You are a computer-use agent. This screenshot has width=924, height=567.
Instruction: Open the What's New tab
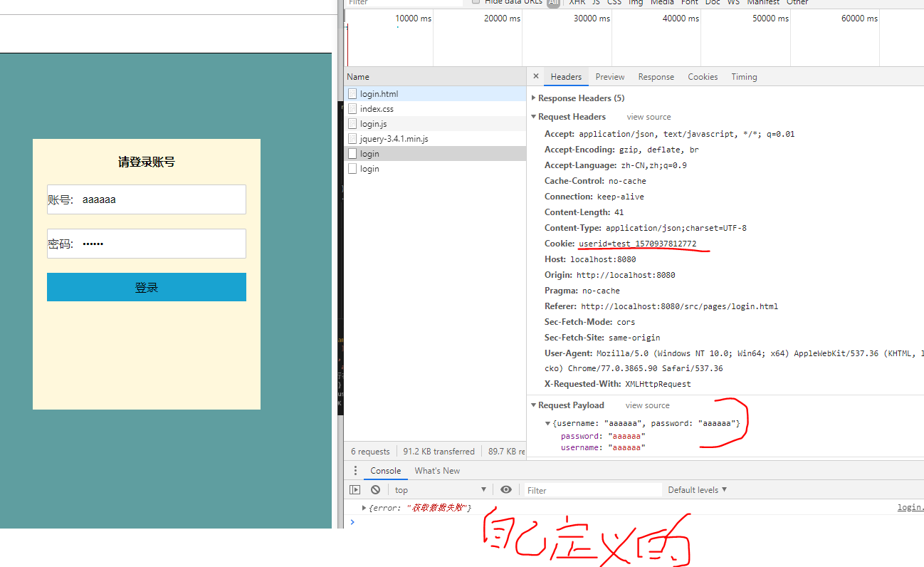pyautogui.click(x=437, y=470)
